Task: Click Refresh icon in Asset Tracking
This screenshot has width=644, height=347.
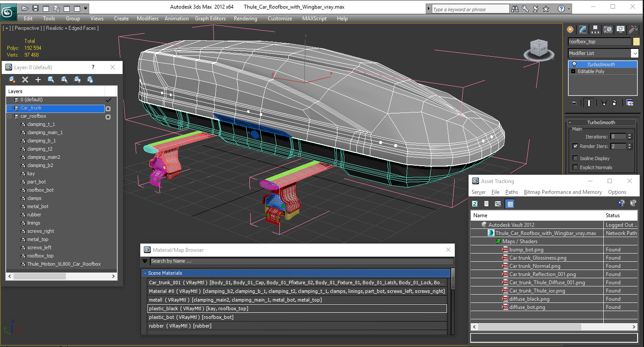Action: (x=475, y=204)
